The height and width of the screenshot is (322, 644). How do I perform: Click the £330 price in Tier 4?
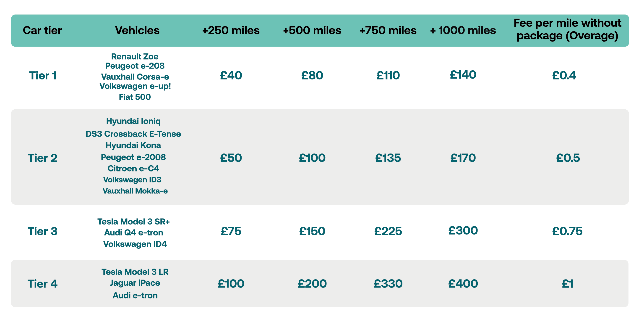pos(388,284)
